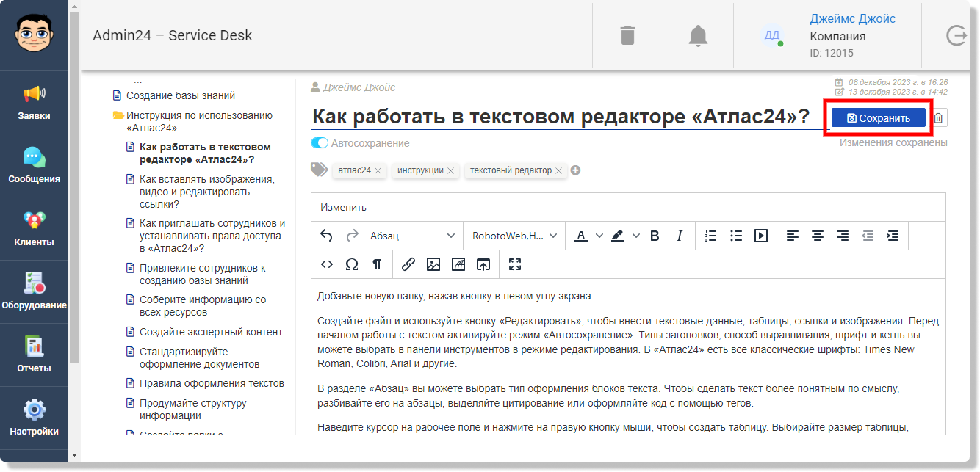Select current article Как работать в текстовом редакторе in tree
The height and width of the screenshot is (472, 980).
205,153
